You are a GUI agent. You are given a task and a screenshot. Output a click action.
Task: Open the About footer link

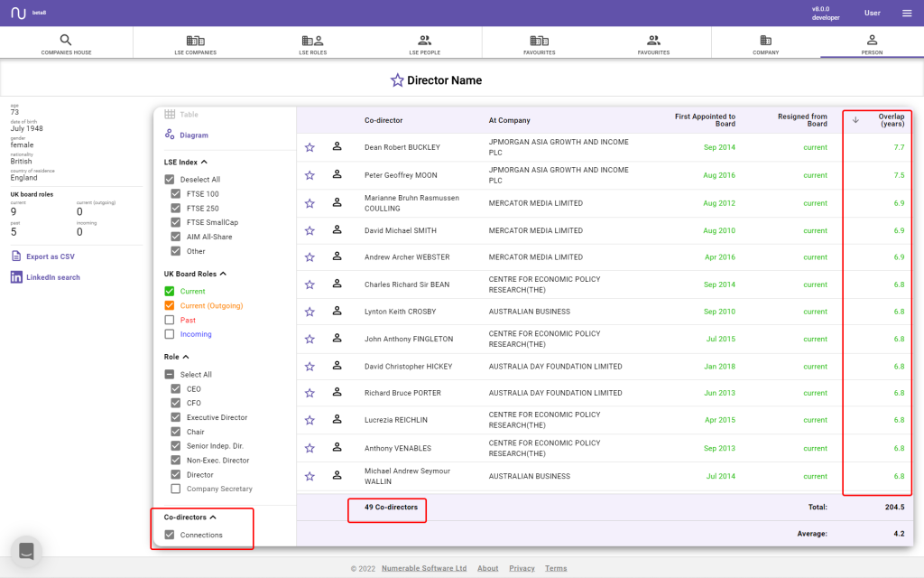click(487, 568)
